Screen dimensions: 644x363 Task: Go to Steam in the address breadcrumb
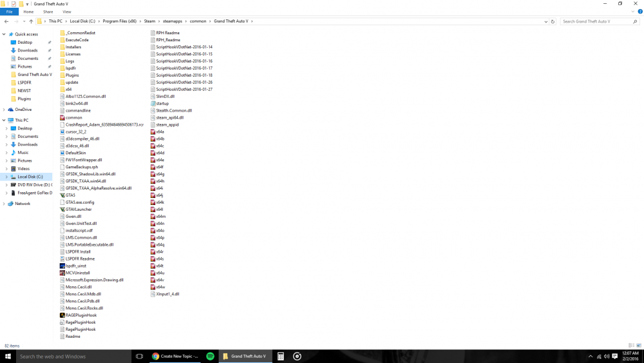(149, 21)
